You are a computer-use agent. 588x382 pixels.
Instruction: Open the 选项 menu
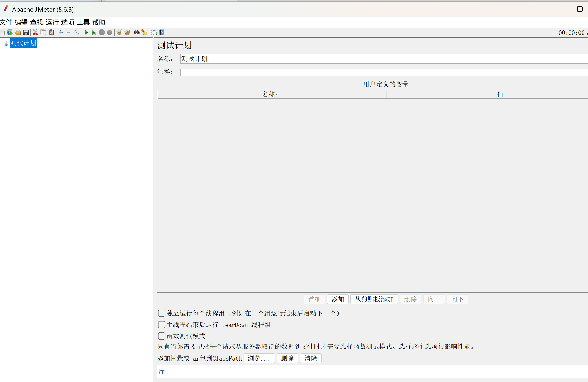(67, 22)
